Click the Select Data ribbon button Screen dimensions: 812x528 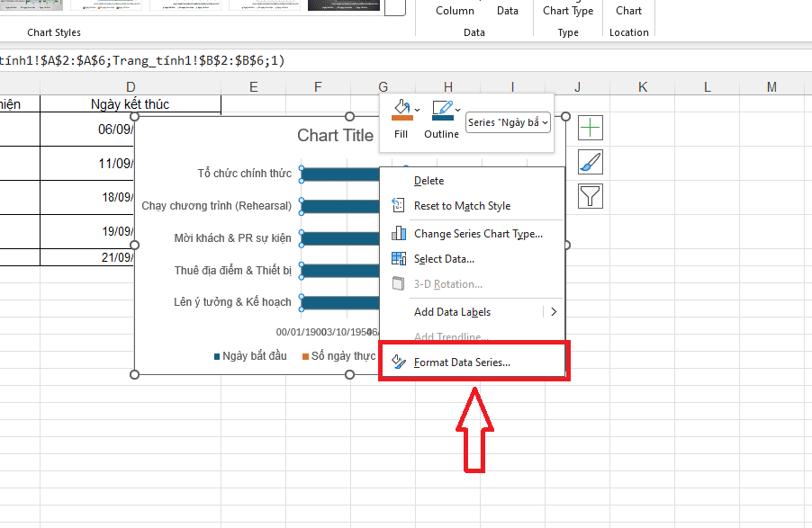(x=508, y=9)
